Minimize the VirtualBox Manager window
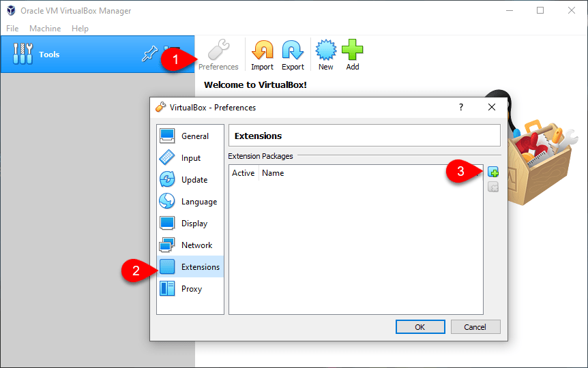 [510, 10]
